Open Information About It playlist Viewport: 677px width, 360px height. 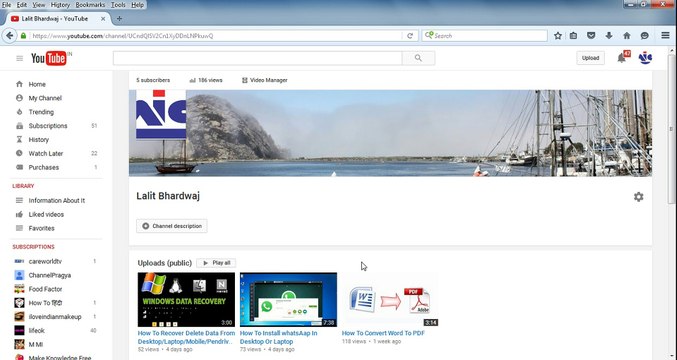[x=56, y=200]
